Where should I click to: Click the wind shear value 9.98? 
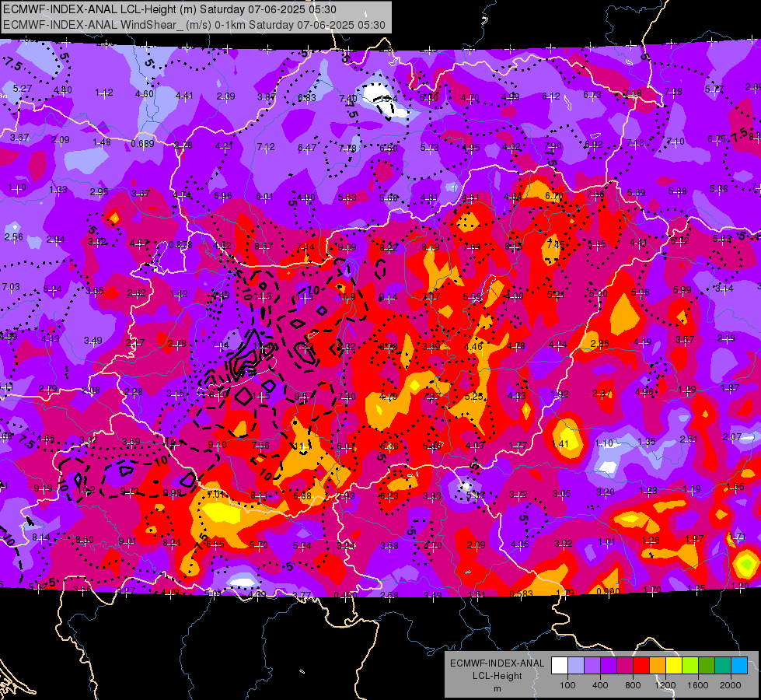coord(173,493)
